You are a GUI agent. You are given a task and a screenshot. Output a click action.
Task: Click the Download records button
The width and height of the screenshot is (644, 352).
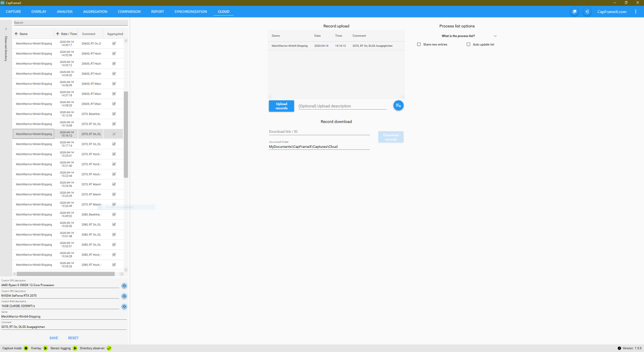tap(391, 137)
